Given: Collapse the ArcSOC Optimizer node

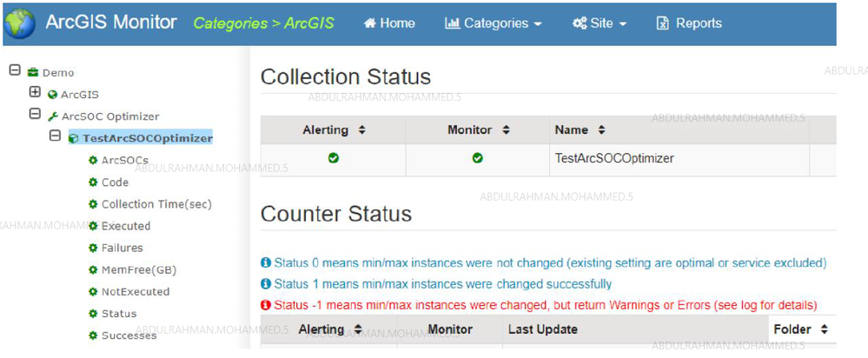Looking at the screenshot, I should pos(35,114).
